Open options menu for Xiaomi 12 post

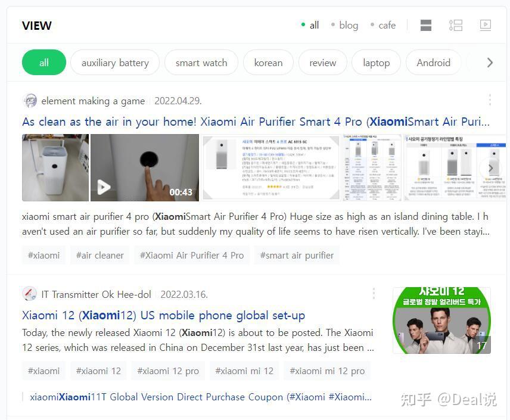click(374, 293)
